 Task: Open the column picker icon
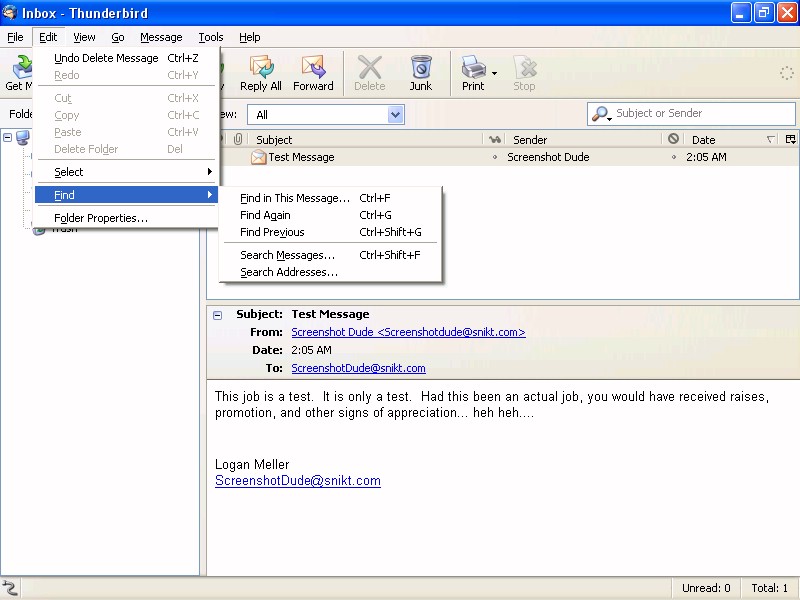[791, 139]
